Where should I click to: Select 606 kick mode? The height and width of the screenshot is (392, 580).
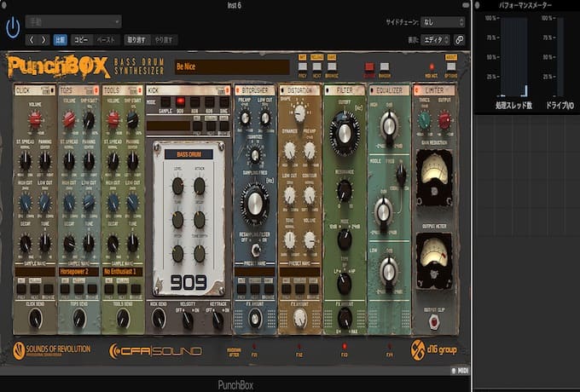click(210, 102)
